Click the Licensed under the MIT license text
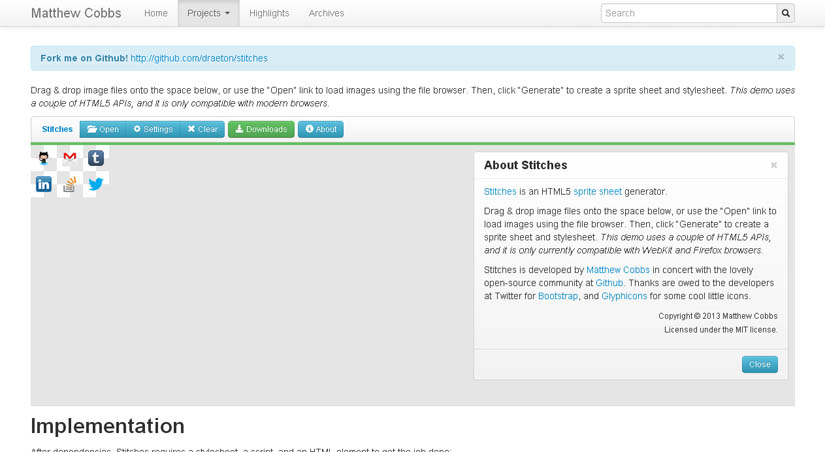 (721, 330)
